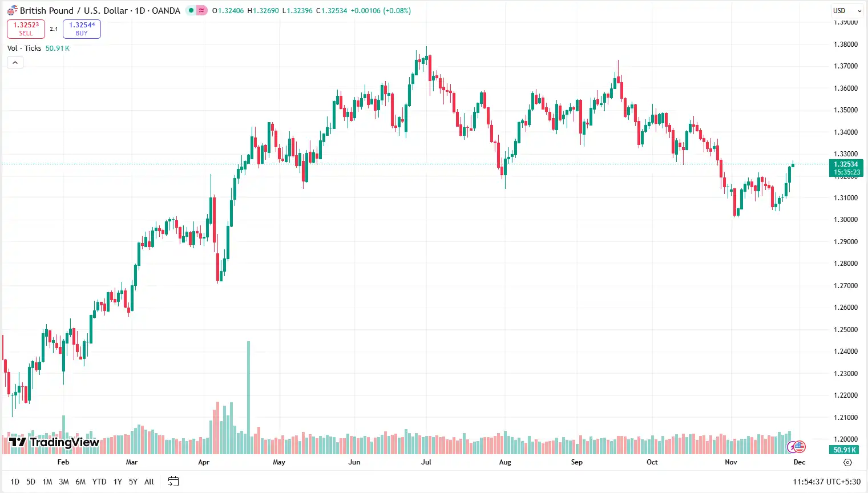
Task: Switch to the YTD time range
Action: [x=99, y=482]
